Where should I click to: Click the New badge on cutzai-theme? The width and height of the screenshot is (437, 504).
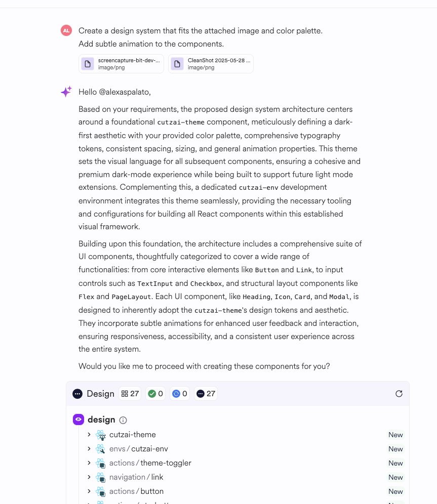click(x=395, y=435)
